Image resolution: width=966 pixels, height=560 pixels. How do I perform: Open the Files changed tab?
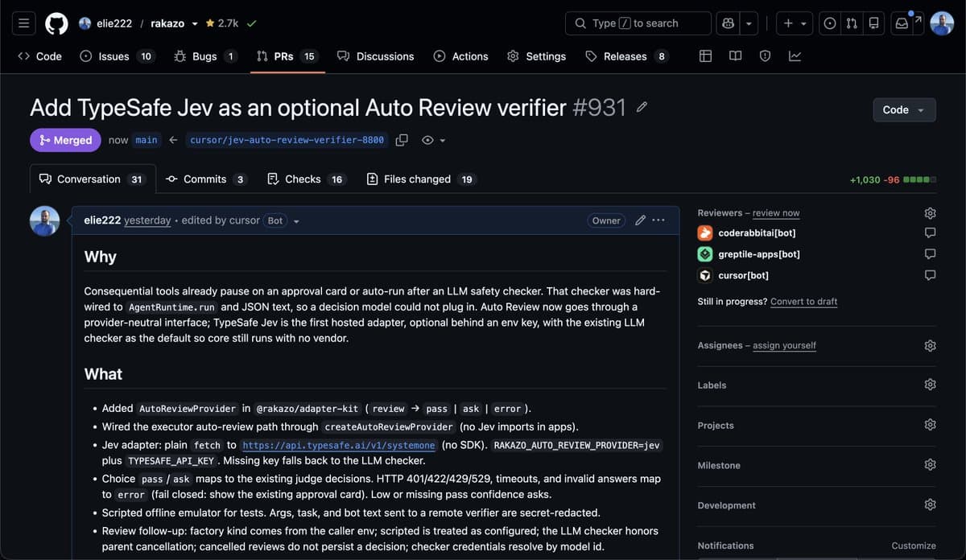(421, 179)
